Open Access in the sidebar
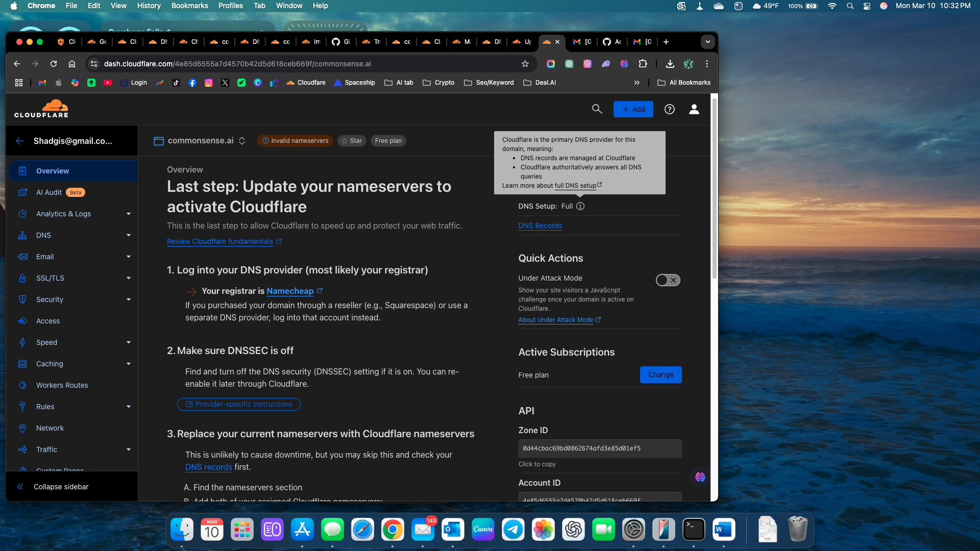 click(x=48, y=321)
